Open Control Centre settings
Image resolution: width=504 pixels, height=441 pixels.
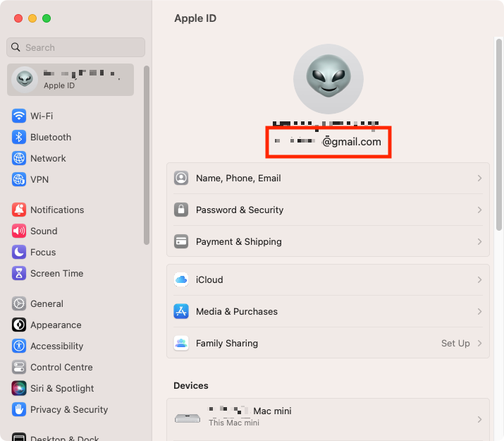click(61, 368)
